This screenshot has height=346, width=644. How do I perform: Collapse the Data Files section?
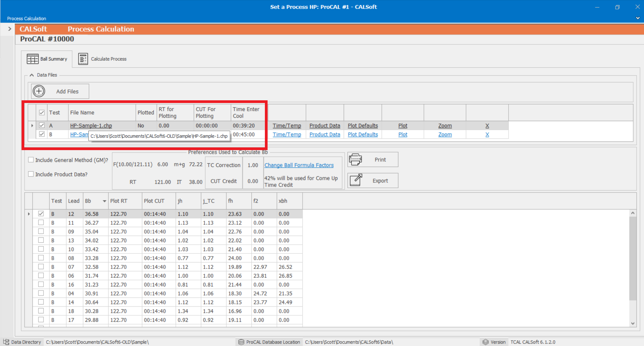point(32,75)
